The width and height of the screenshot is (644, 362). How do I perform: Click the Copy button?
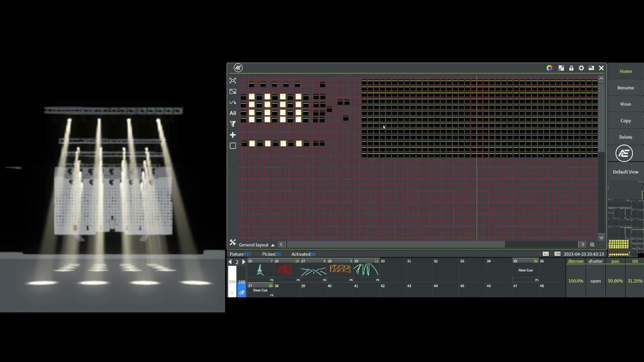tap(626, 121)
